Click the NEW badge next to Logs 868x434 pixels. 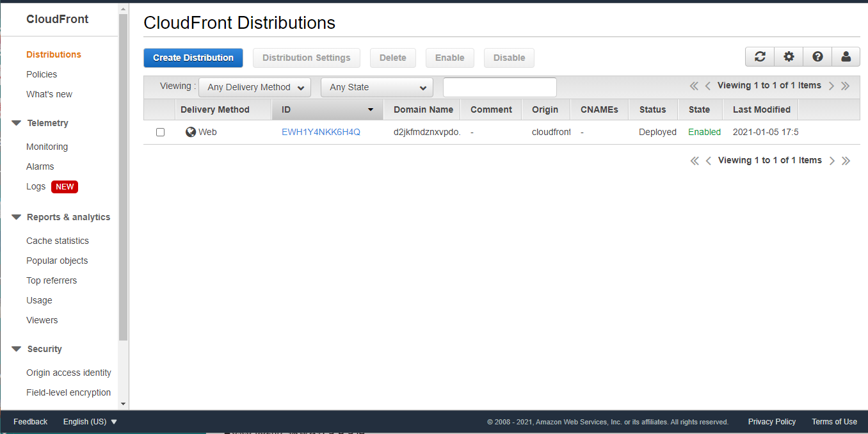pyautogui.click(x=65, y=187)
